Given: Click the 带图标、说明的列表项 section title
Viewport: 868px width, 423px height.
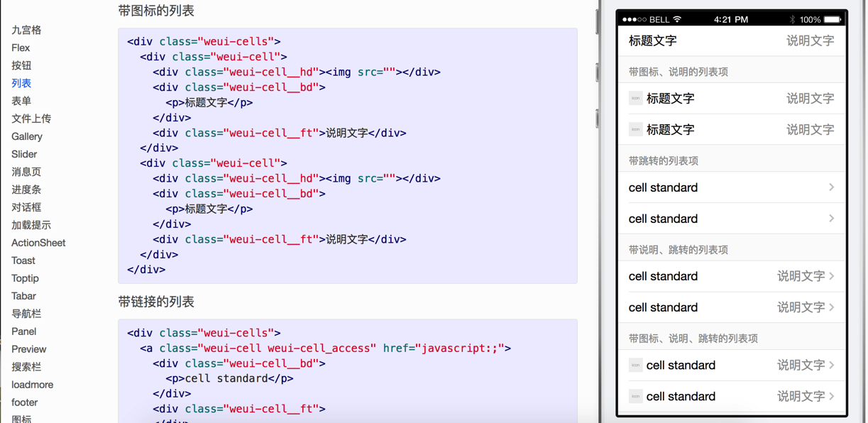Looking at the screenshot, I should click(x=678, y=72).
